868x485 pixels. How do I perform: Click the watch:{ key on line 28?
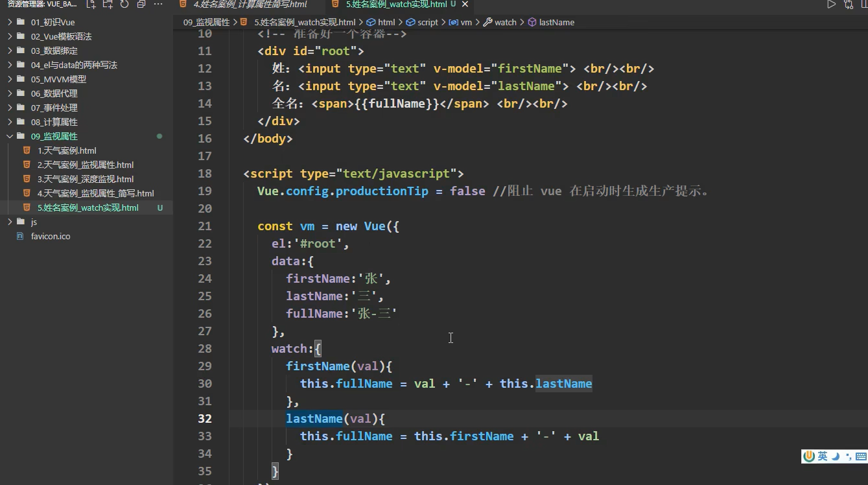[297, 348]
